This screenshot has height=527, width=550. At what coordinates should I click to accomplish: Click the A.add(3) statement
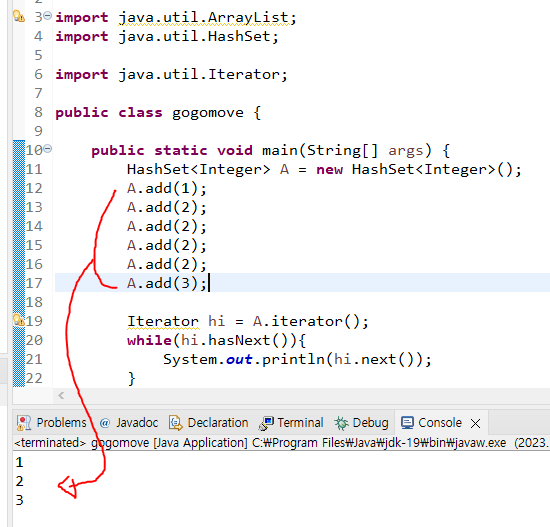(167, 283)
